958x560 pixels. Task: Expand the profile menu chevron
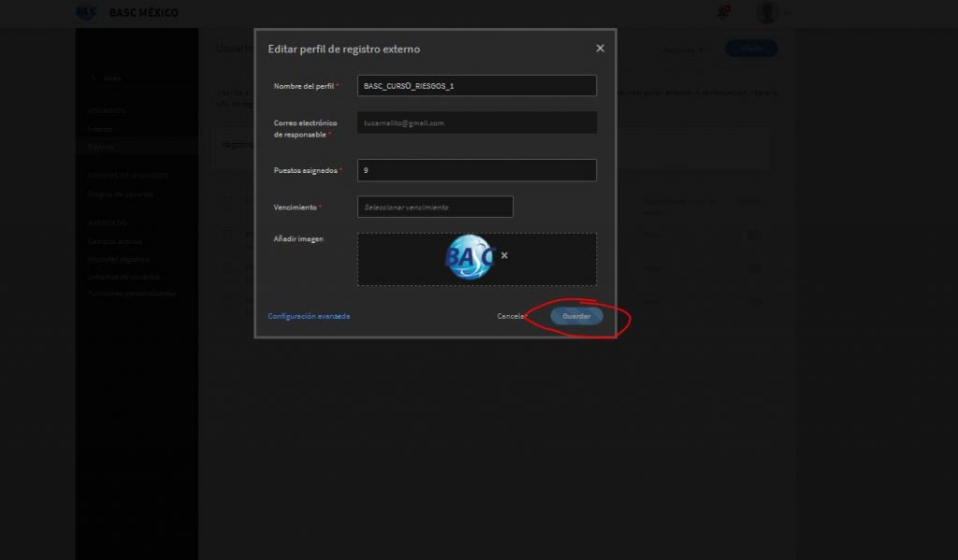click(x=789, y=12)
